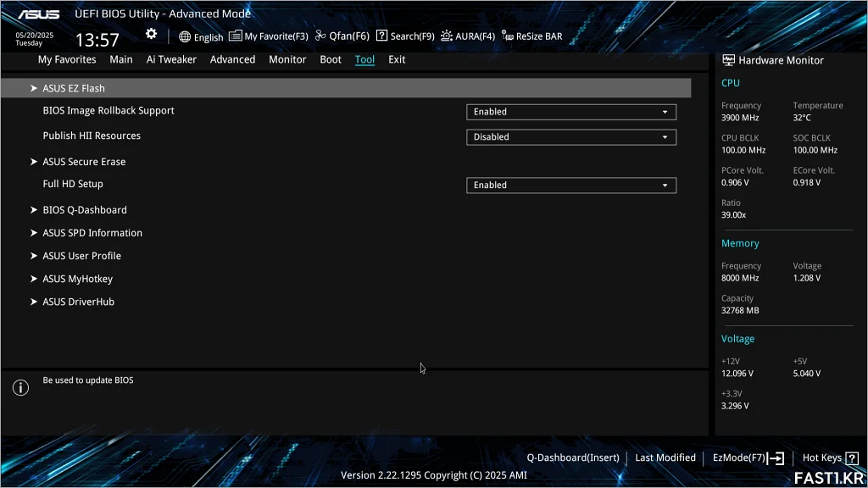Click the 'Be used to update BIOS' help text

(88, 380)
